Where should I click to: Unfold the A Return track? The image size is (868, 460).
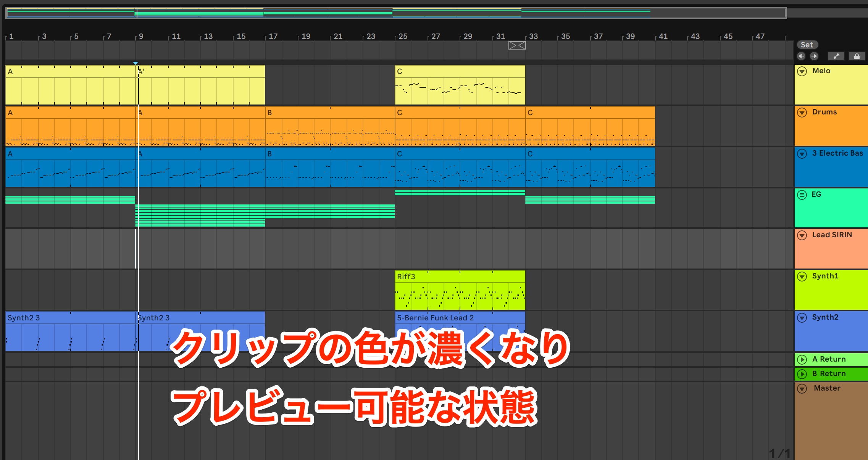(x=802, y=360)
